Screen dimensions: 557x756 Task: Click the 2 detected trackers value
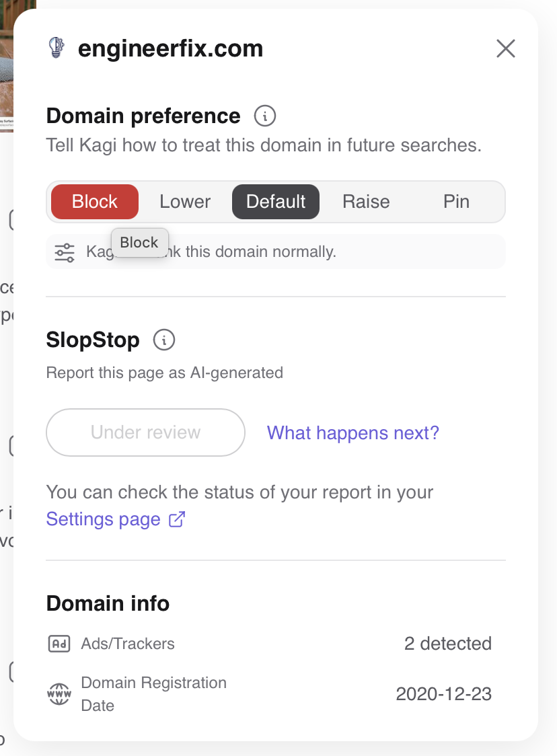(x=448, y=644)
